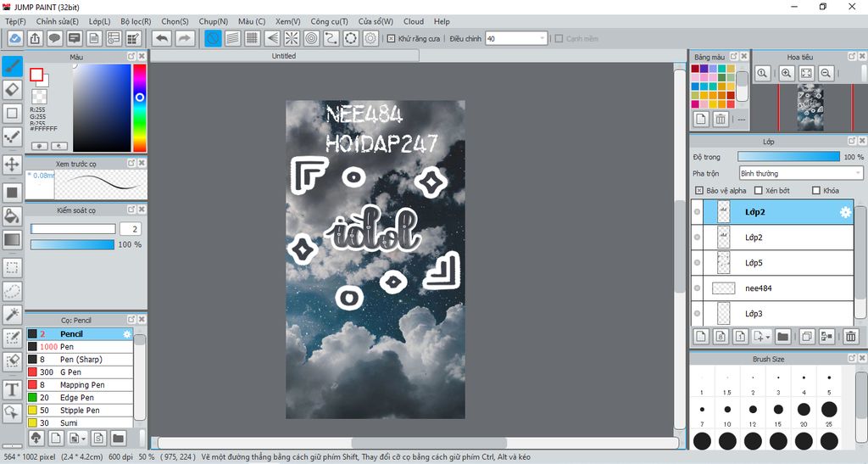
Task: Open the Bộ lọc(R) menu
Action: [x=136, y=21]
